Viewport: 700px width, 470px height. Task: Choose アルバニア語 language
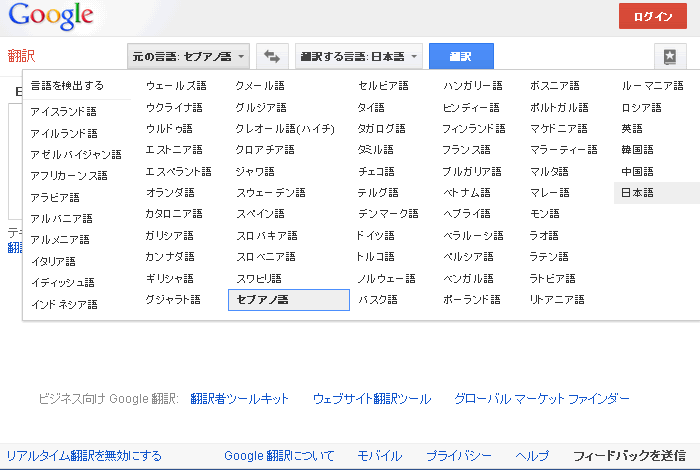[x=61, y=219]
